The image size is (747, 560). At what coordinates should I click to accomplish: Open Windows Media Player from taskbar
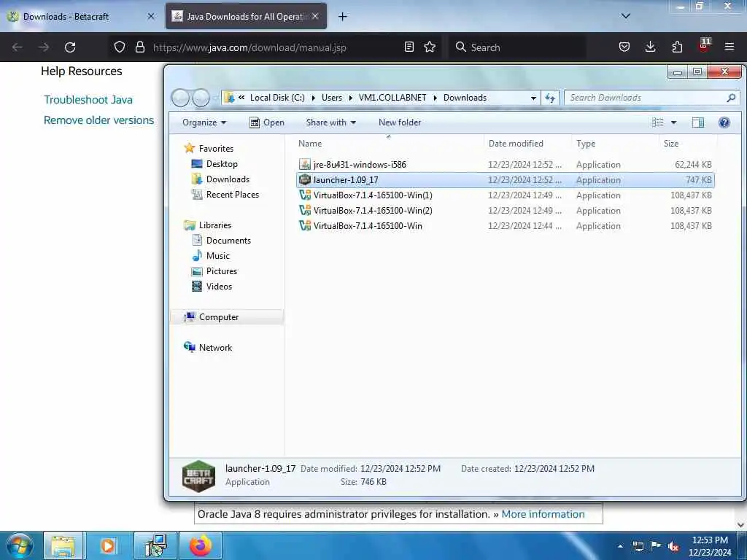click(108, 545)
